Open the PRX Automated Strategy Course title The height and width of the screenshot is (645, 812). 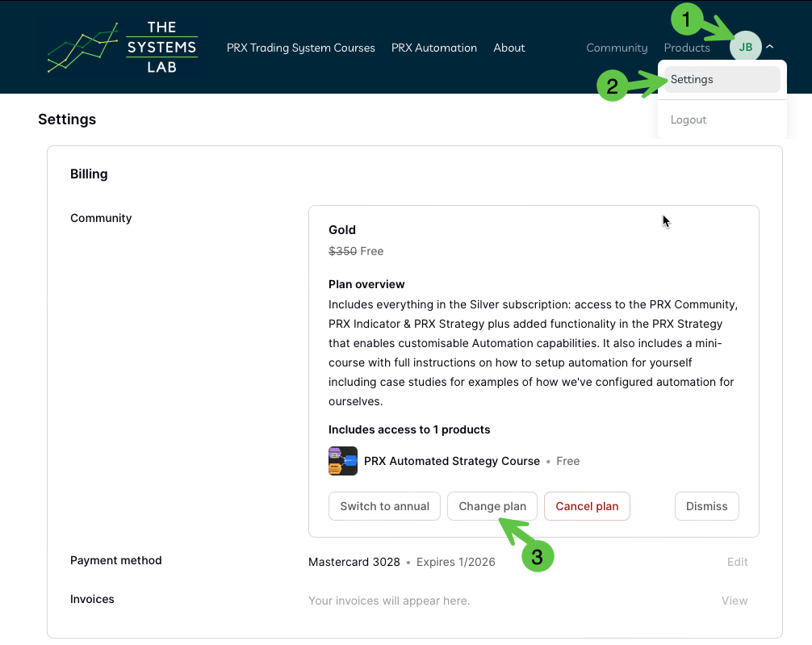(x=452, y=461)
